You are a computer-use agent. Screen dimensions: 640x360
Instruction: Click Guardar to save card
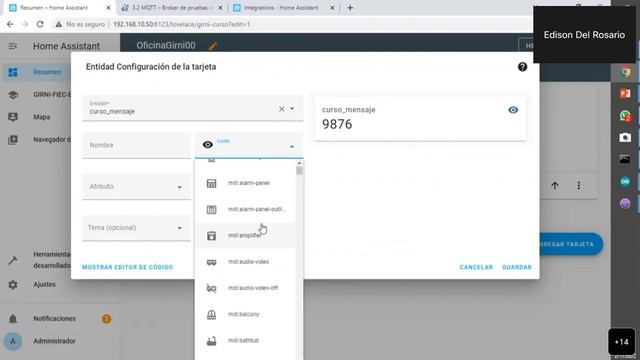point(517,267)
